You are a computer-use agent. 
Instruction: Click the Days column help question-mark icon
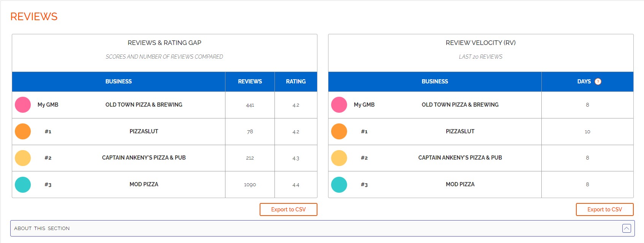[x=598, y=82]
